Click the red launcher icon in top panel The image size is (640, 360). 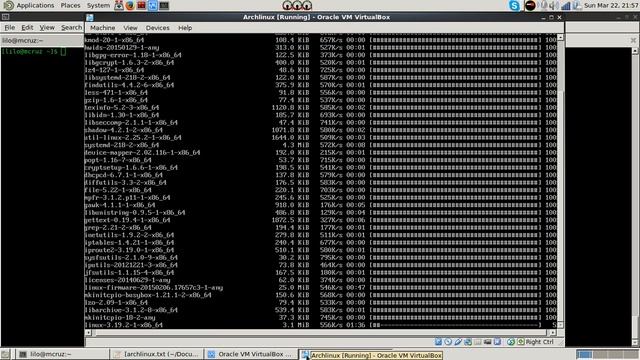click(141, 5)
